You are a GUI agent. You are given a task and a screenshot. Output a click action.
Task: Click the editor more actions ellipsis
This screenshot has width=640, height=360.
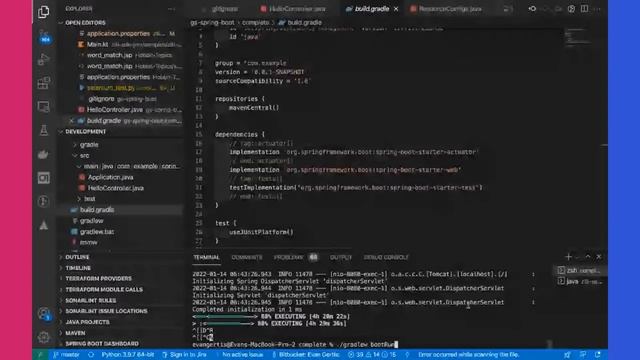pyautogui.click(x=598, y=9)
